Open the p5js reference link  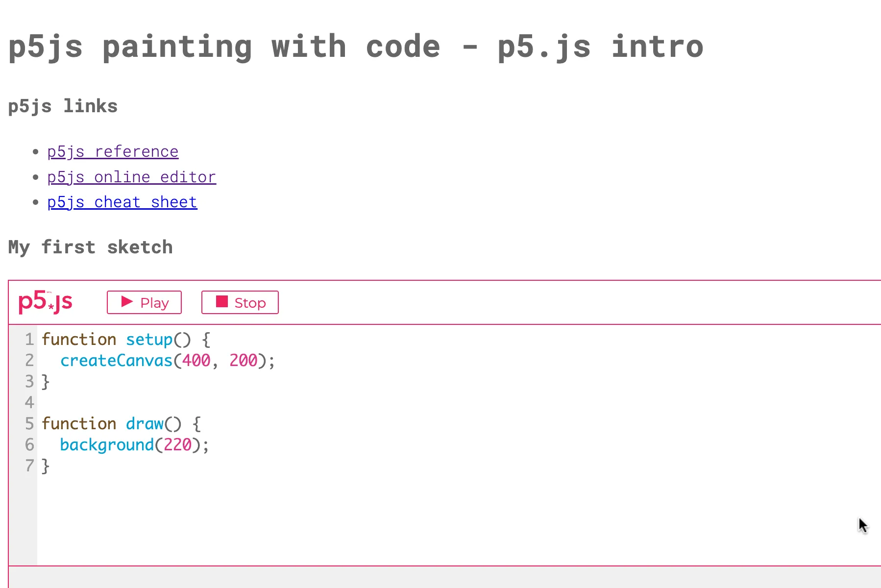click(113, 151)
